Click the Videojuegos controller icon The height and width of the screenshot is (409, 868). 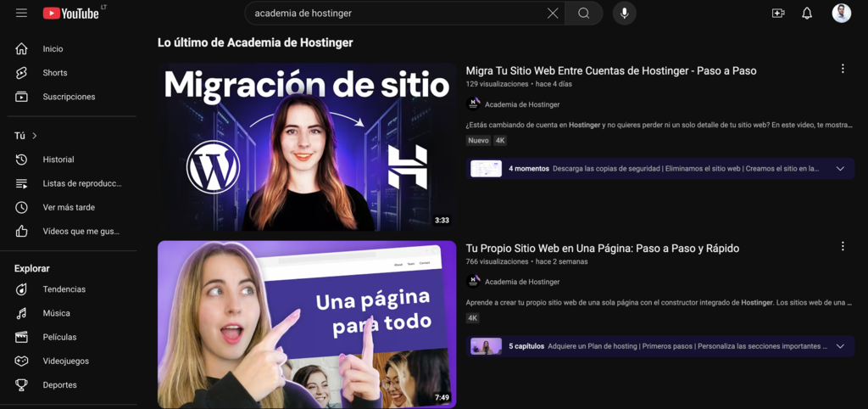point(21,361)
